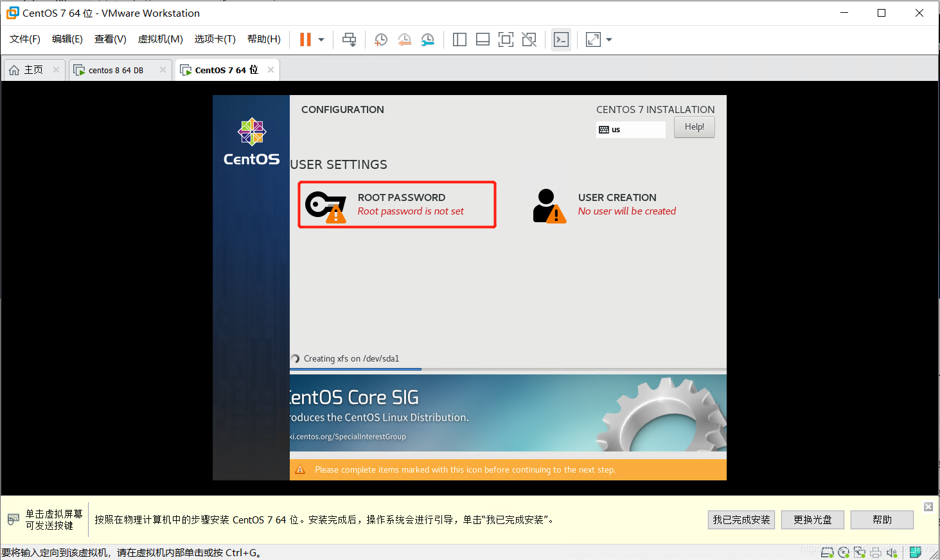Minimize the VMware Workstation window
This screenshot has height=560, width=940.
[844, 13]
